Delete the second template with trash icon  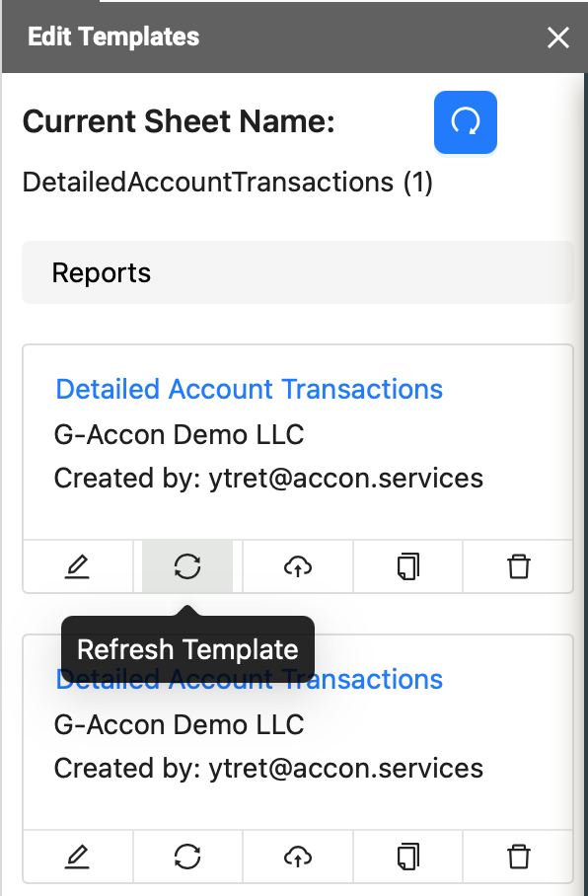click(518, 857)
